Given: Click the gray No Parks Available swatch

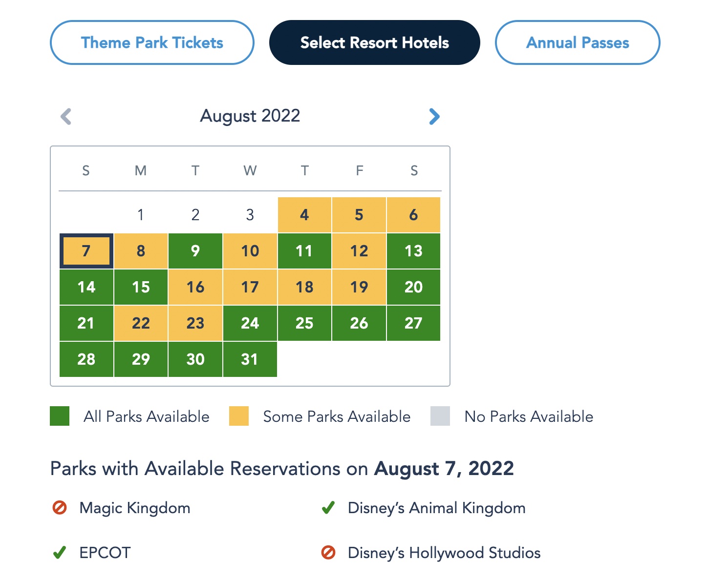Looking at the screenshot, I should click(x=440, y=416).
